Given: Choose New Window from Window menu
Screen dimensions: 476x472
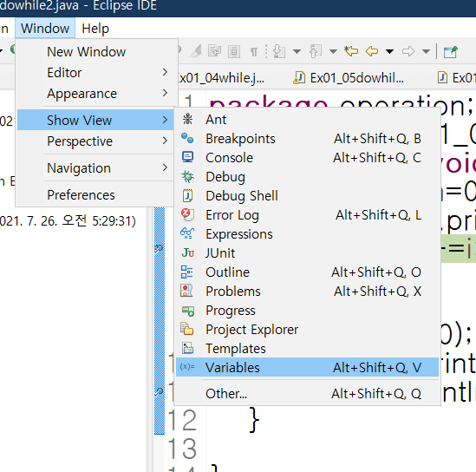Looking at the screenshot, I should 95,51.
